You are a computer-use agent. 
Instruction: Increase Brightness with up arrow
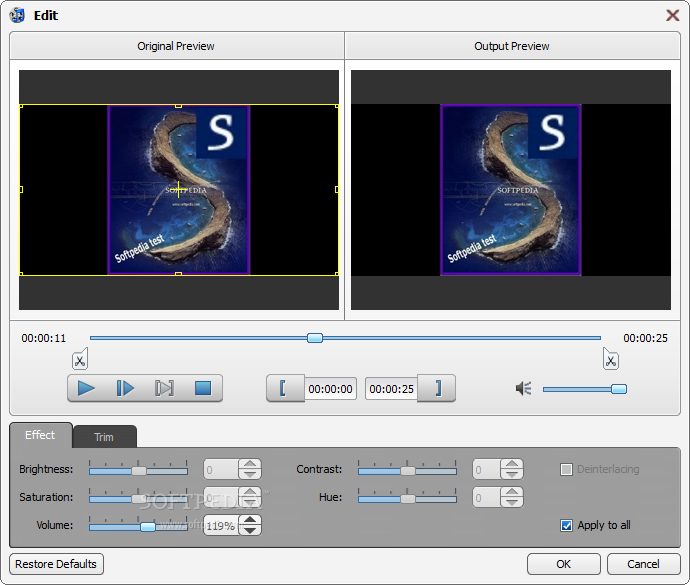[x=250, y=464]
